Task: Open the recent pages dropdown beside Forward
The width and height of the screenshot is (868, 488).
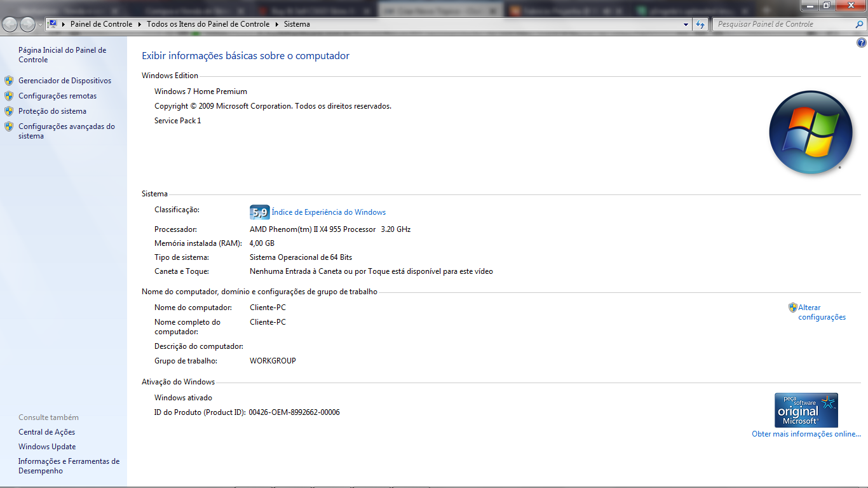Action: 40,25
